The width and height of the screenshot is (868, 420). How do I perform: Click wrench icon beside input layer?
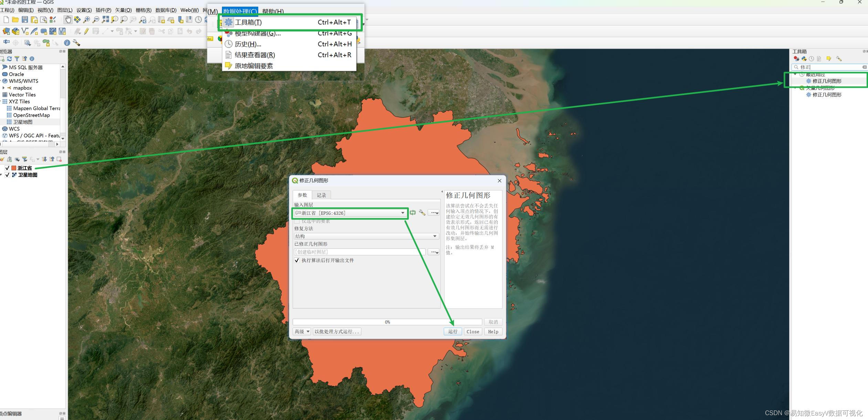click(422, 213)
